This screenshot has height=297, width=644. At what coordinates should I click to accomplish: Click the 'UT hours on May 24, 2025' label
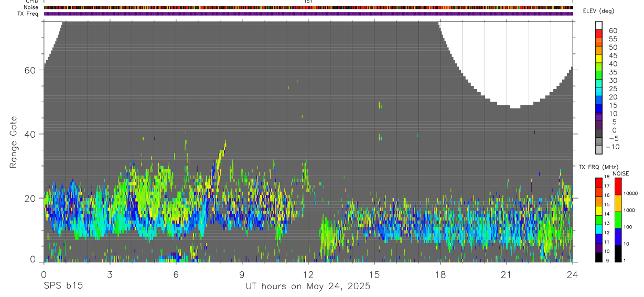[308, 287]
